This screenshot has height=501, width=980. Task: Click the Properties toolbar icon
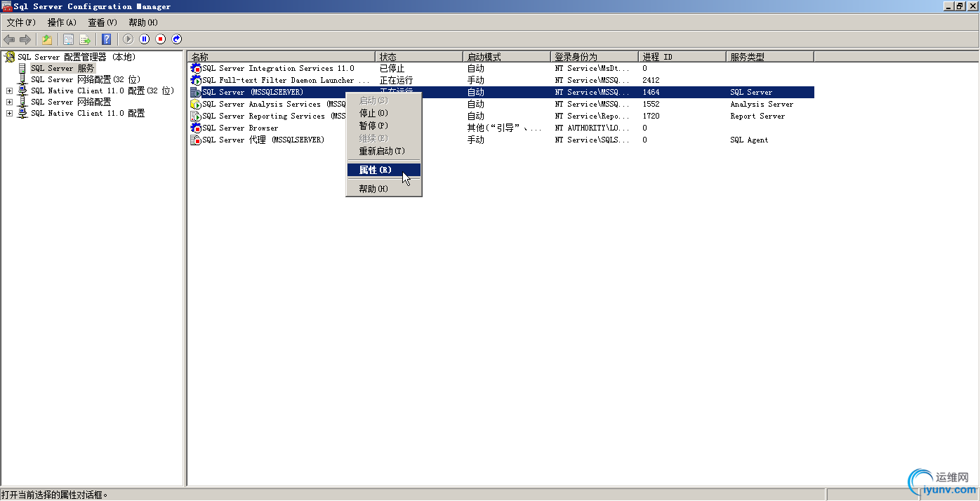click(69, 39)
